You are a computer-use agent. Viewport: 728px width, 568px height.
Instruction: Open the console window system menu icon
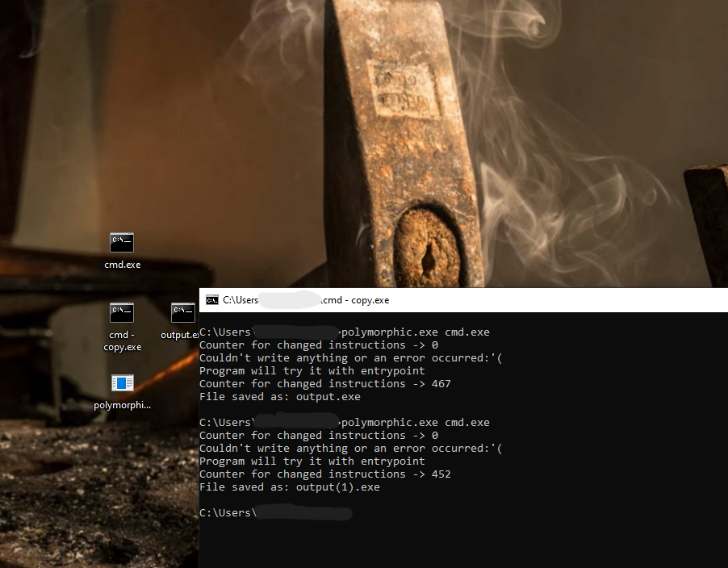tap(212, 300)
